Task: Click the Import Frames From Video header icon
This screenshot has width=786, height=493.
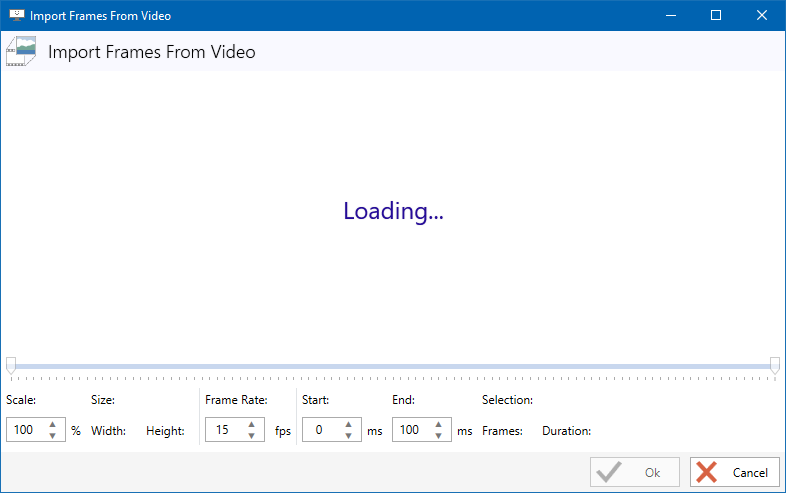Action: click(21, 52)
